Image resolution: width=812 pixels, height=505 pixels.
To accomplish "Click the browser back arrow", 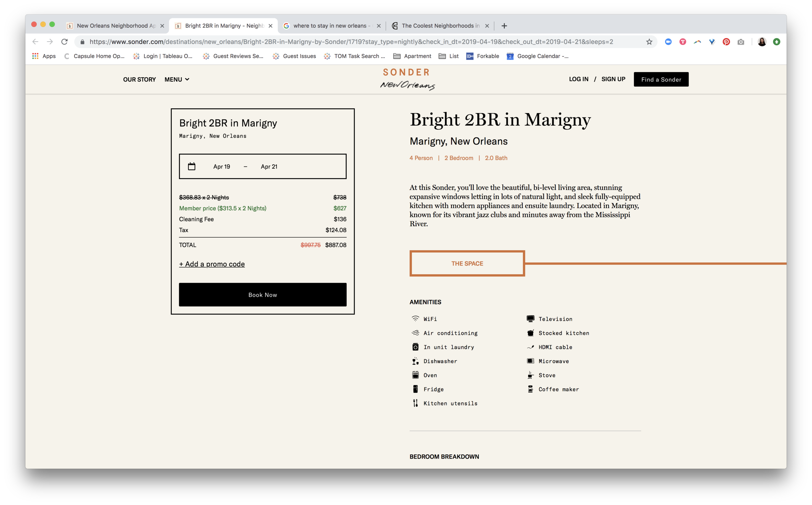I will (35, 42).
